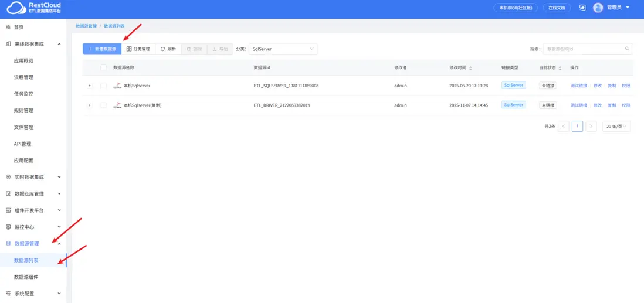644x303 pixels.
Task: Check the box for 本机Sqlserver(复制) row
Action: tap(103, 105)
